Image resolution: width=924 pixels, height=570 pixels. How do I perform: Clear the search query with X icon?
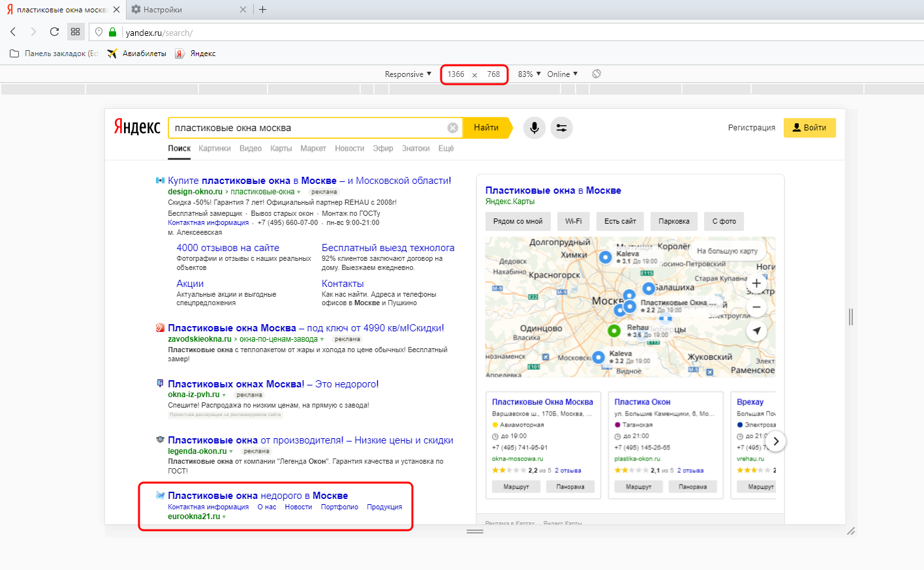452,128
